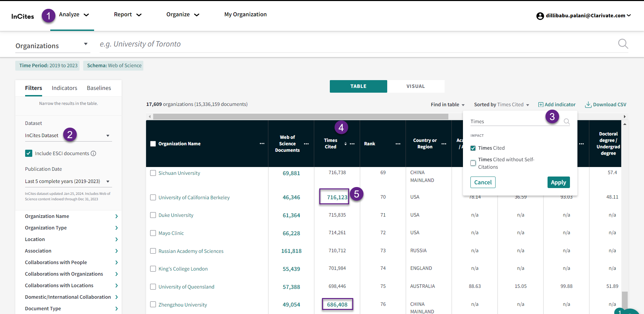Expand Collaborations with People filter
Viewport: 644px width, 314px height.
pyautogui.click(x=71, y=262)
